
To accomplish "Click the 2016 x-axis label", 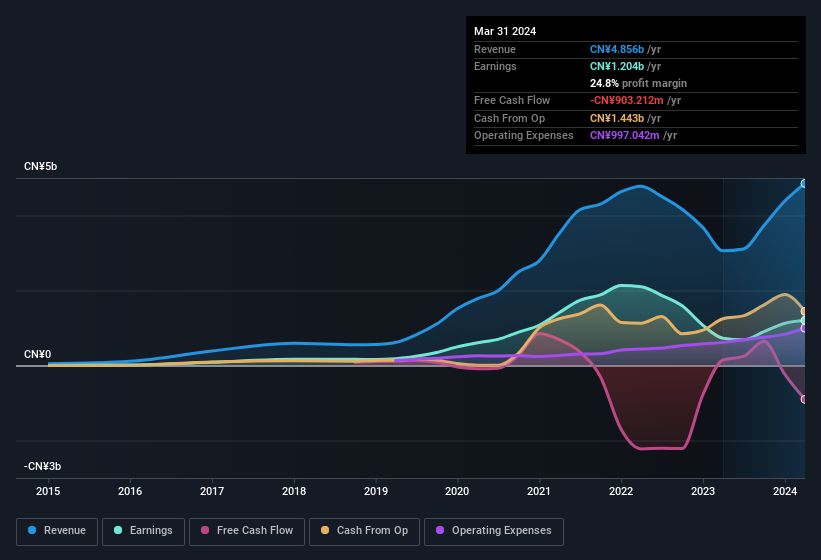I will click(130, 491).
